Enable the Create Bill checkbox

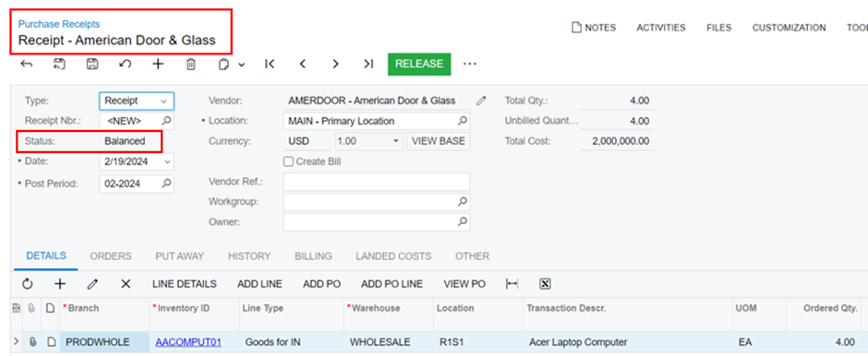288,162
